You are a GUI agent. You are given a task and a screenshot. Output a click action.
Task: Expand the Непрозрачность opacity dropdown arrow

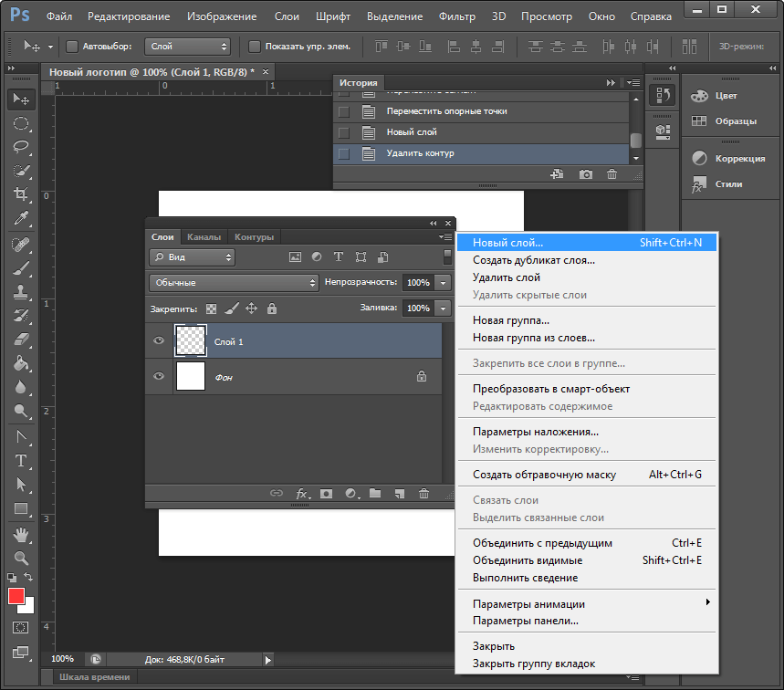(444, 283)
